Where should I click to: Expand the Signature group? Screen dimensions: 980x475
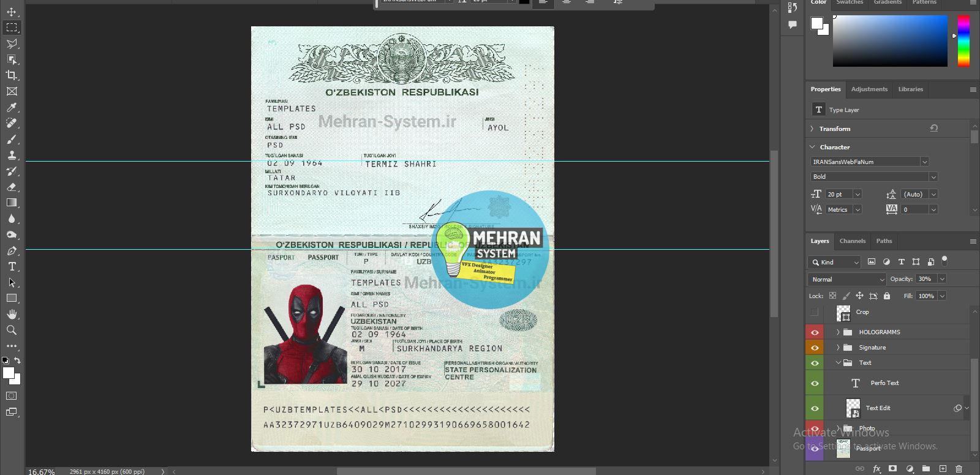[x=838, y=348]
